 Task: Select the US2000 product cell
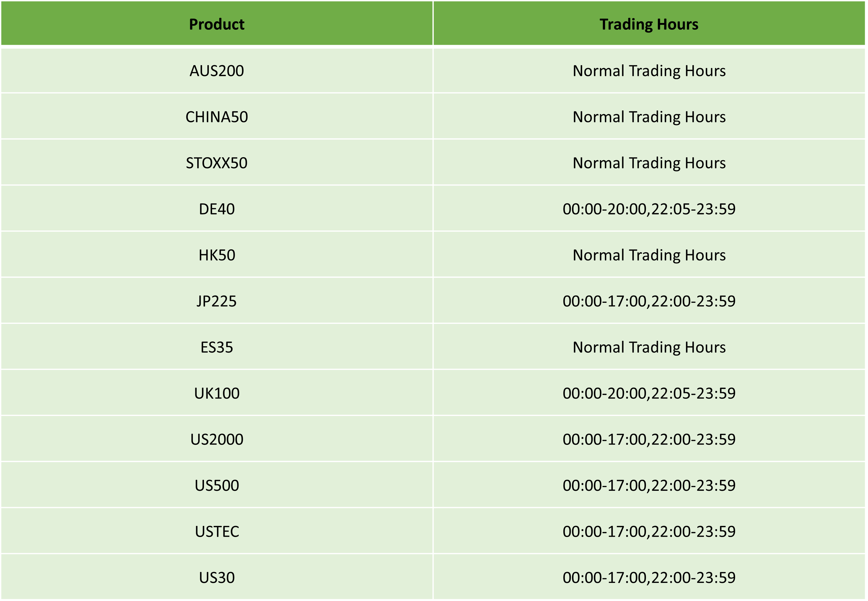(x=217, y=439)
